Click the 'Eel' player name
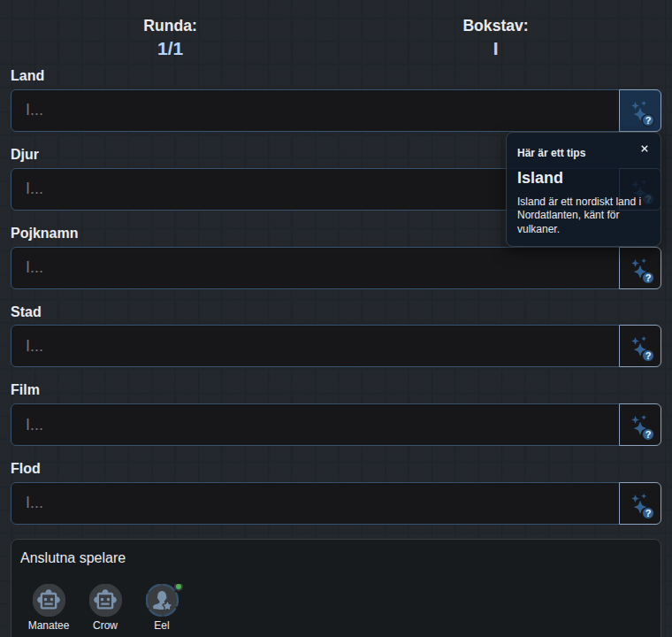The height and width of the screenshot is (637, 672). pyautogui.click(x=162, y=625)
